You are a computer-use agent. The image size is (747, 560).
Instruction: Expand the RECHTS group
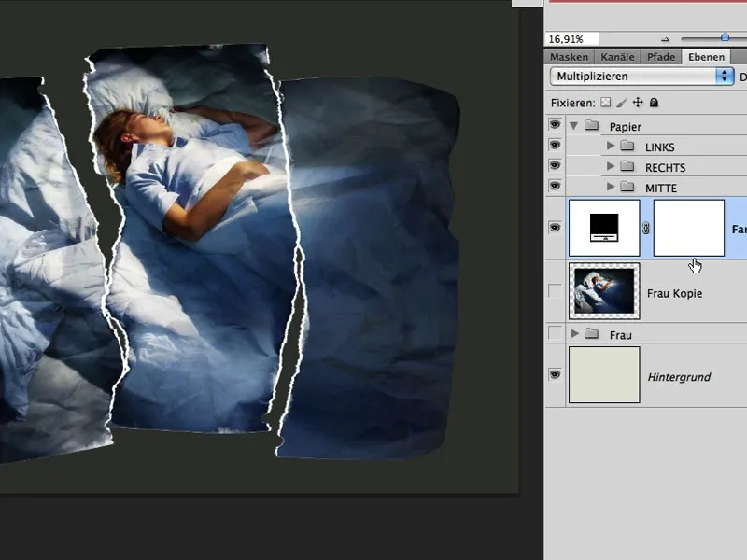611,166
